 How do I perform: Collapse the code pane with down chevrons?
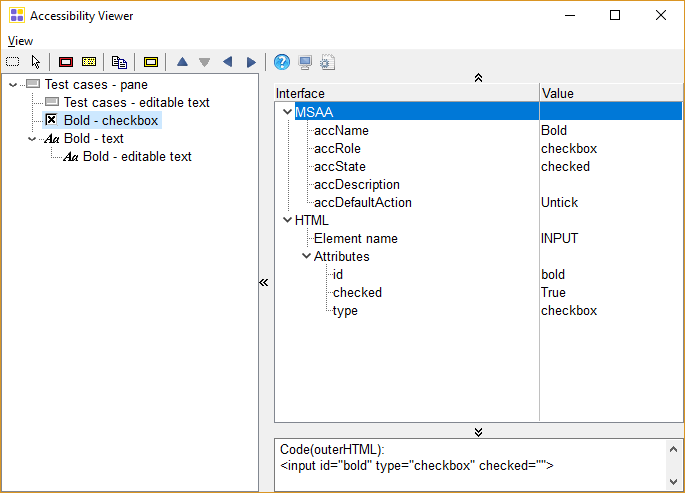478,431
